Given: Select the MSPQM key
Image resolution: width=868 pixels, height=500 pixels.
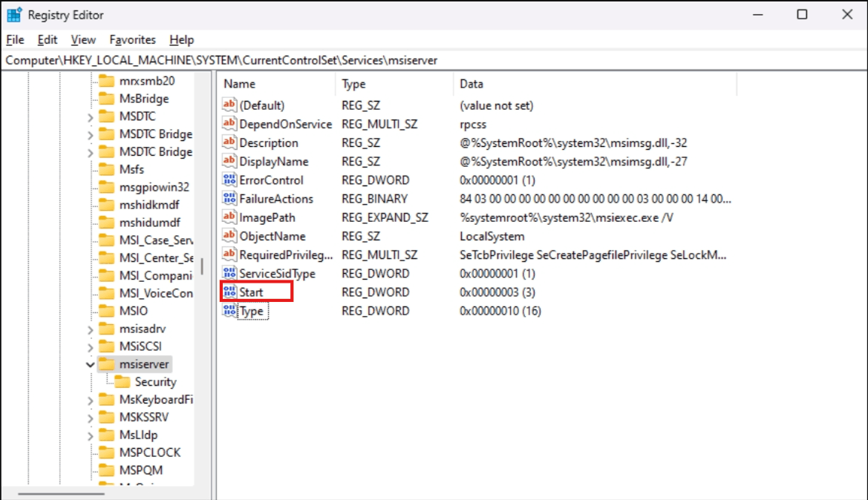Looking at the screenshot, I should 140,470.
